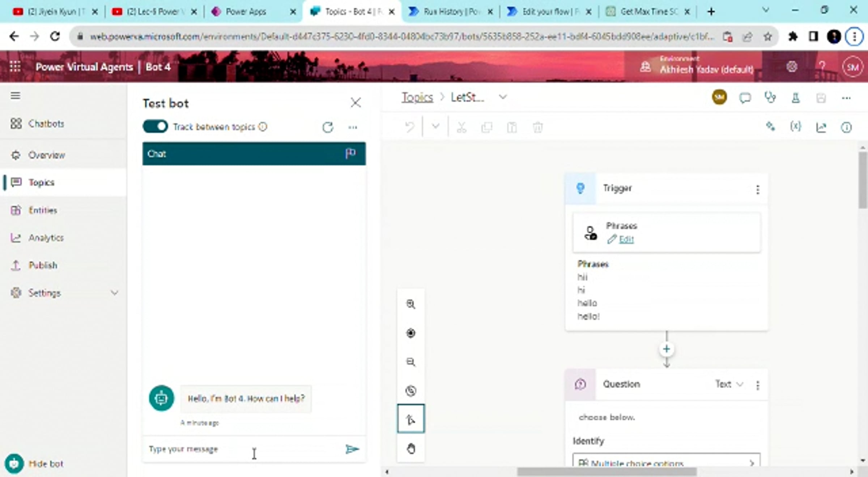Open the topic checker stethoscope icon
The width and height of the screenshot is (868, 477).
[x=770, y=98]
